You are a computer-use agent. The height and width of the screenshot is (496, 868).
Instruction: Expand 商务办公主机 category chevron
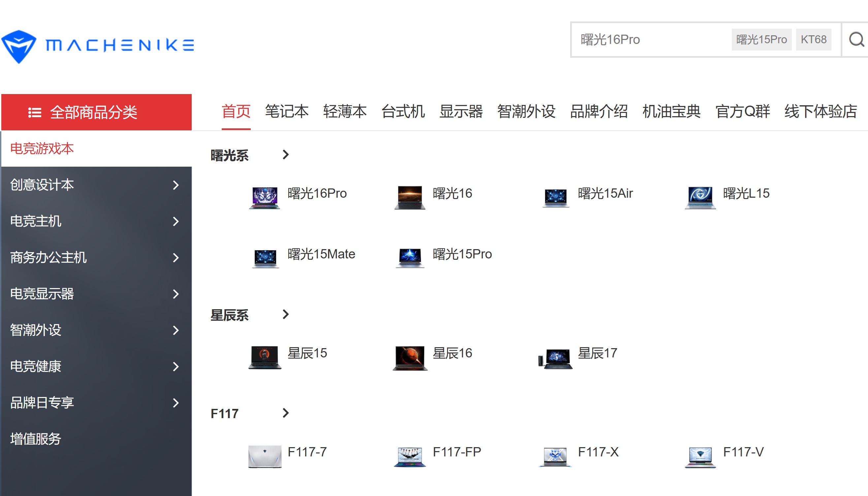176,258
